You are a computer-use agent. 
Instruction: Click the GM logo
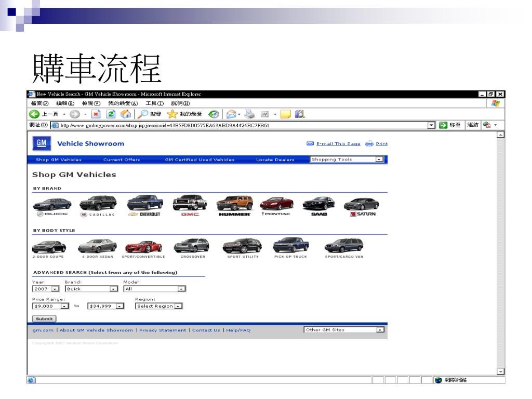click(x=42, y=143)
